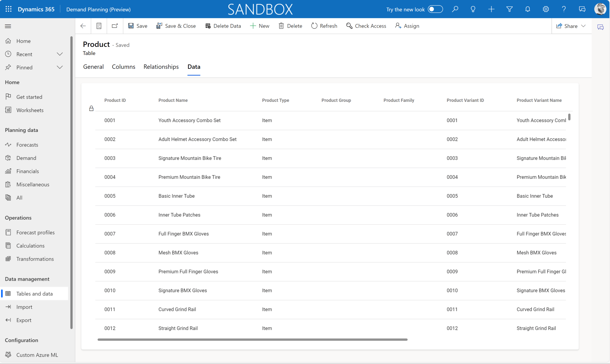Select the Product Name column header
Viewport: 610px width, 364px height.
(x=173, y=100)
